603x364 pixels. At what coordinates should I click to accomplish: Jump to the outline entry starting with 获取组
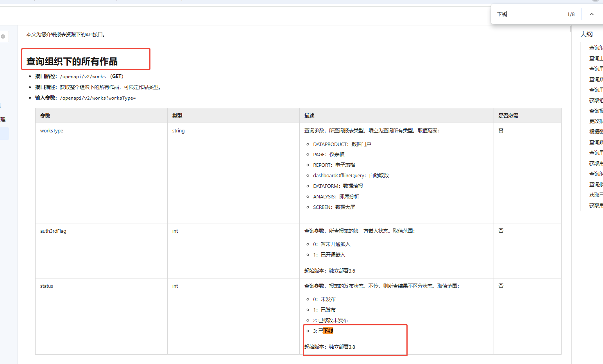pyautogui.click(x=596, y=100)
